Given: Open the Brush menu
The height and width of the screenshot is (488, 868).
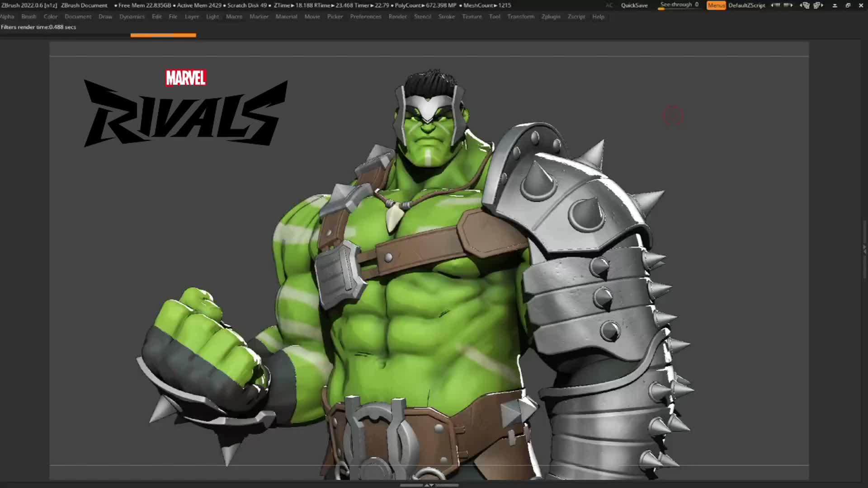Looking at the screenshot, I should click(28, 17).
